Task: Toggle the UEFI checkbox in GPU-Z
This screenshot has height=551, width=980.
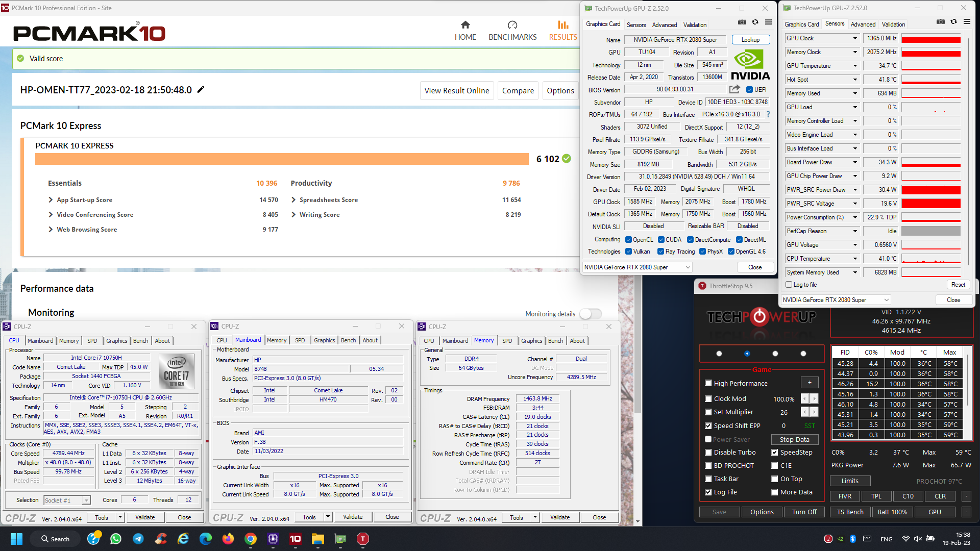Action: point(749,89)
